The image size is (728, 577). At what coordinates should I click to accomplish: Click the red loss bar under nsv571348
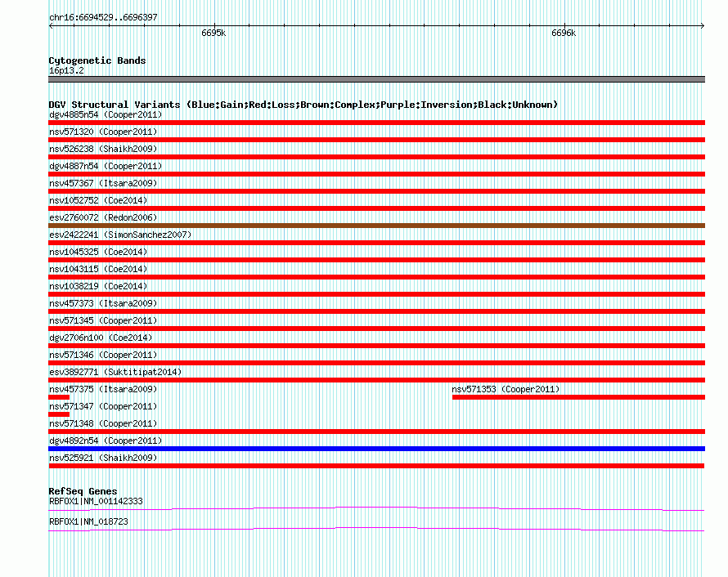click(x=376, y=432)
